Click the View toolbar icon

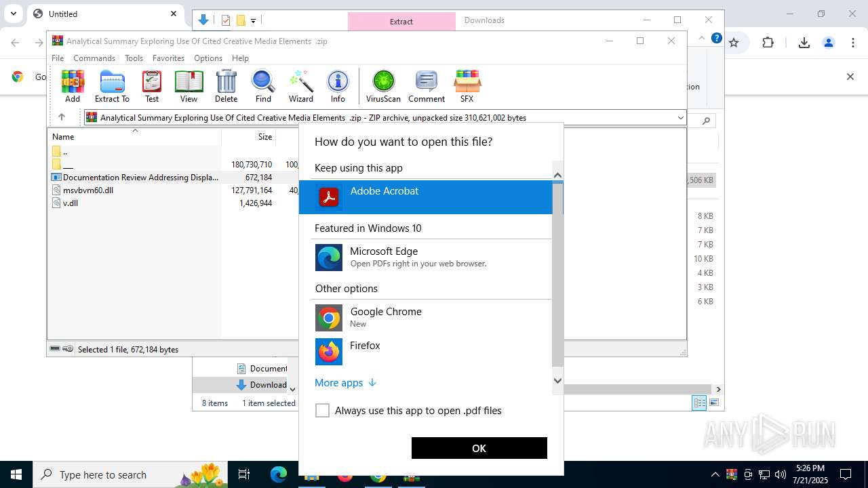click(x=189, y=86)
